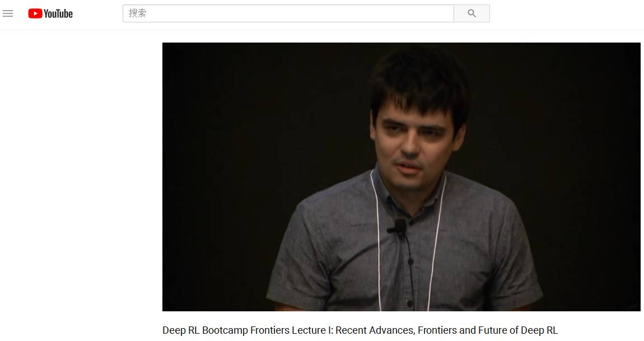Screen dimensions: 644x341
Task: Click the presenter's lavalier microphone in video
Action: pos(398,227)
